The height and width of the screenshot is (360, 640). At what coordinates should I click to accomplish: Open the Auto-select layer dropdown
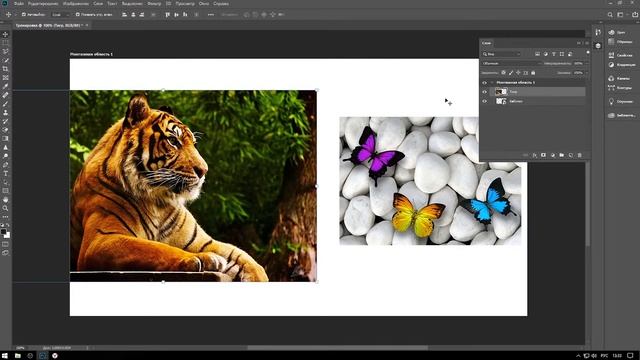tap(60, 15)
